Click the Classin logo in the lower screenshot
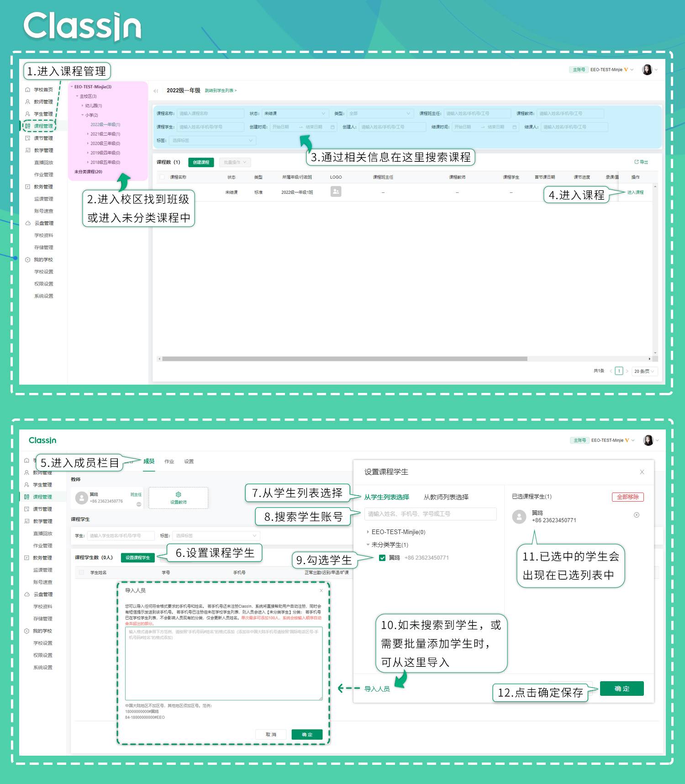 [42, 440]
